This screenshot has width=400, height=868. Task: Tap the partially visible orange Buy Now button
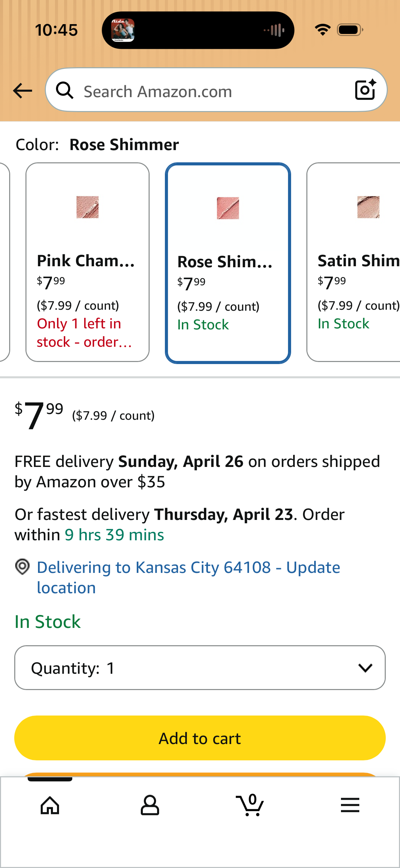tap(200, 775)
